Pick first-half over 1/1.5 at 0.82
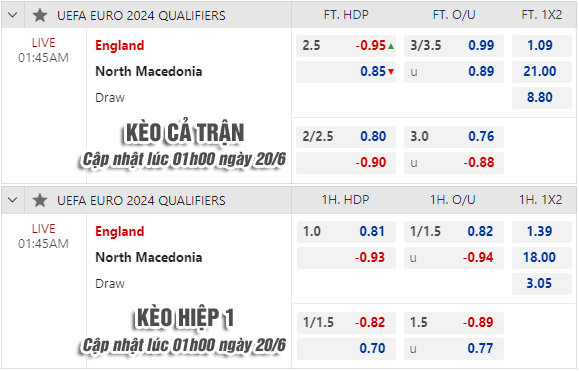579x371 pixels. [x=454, y=232]
